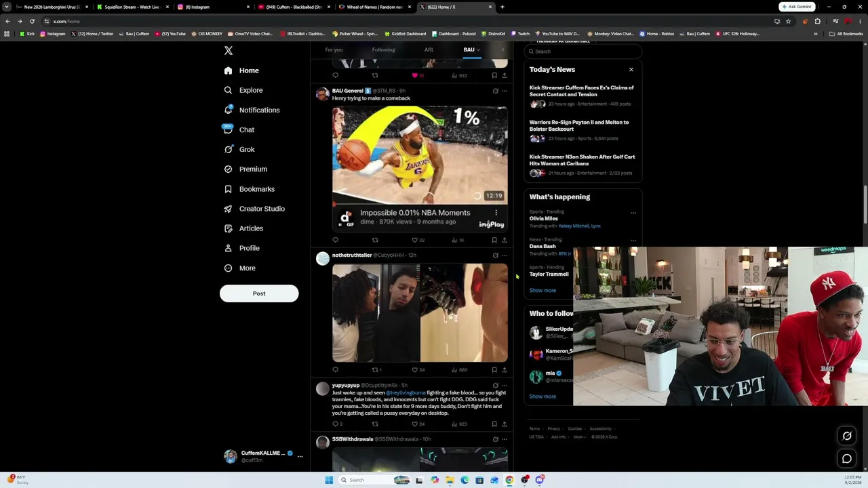Open Discord from the taskbar
The width and height of the screenshot is (868, 488).
pos(540,480)
